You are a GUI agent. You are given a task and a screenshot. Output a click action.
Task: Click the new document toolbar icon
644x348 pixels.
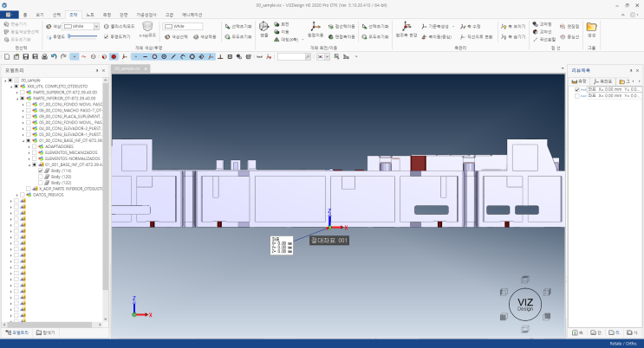click(x=7, y=56)
